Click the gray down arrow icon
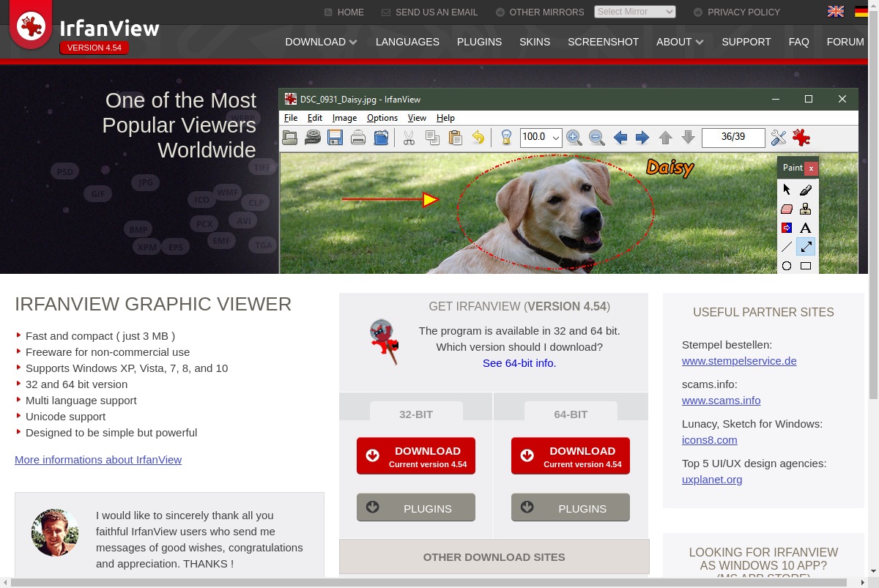 pyautogui.click(x=688, y=138)
